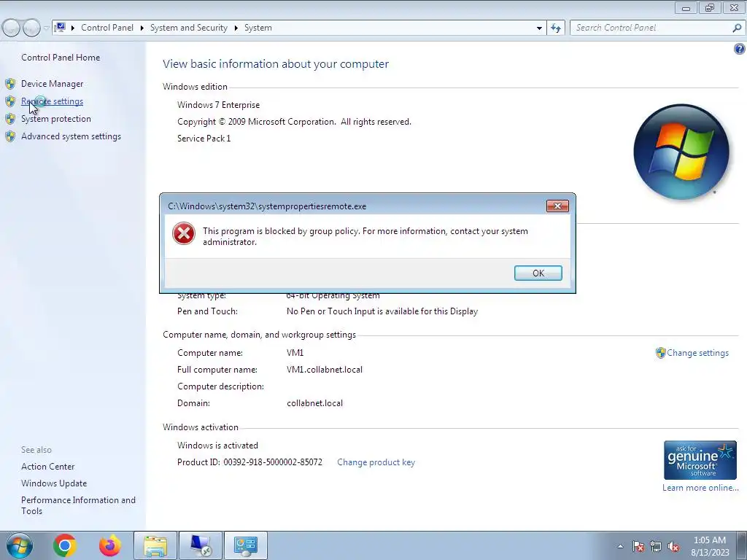Click the Forward navigation button
Image resolution: width=747 pixels, height=560 pixels.
click(x=31, y=28)
